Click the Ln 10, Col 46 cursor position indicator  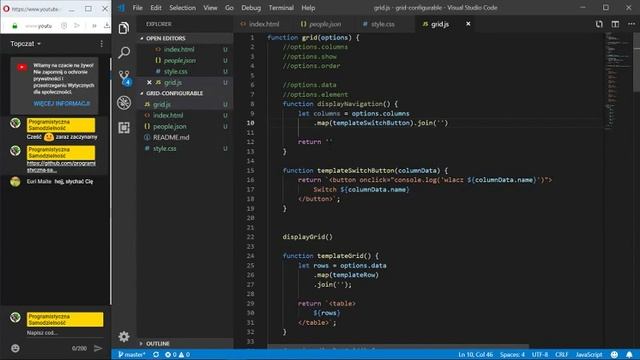[476, 355]
